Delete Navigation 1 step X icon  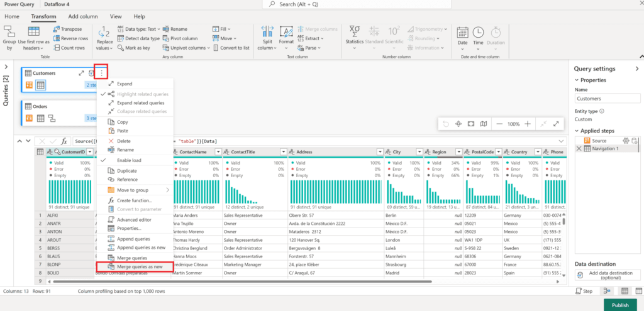pos(579,148)
